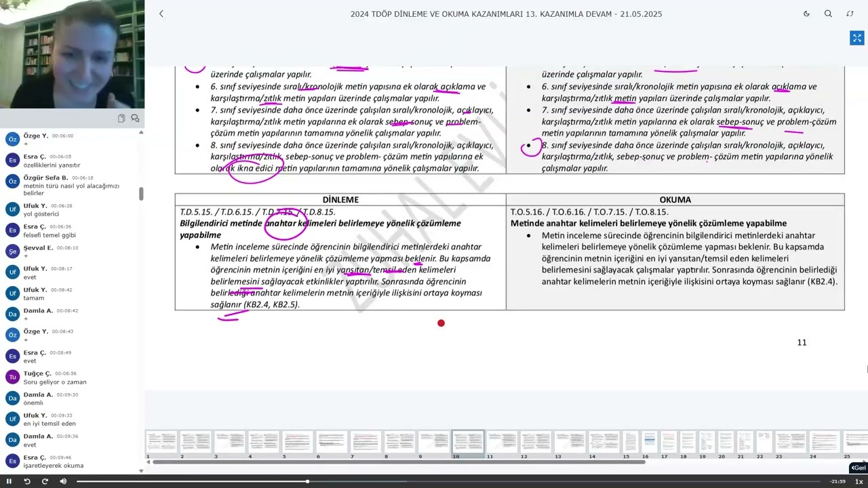Mute audio with the speaker icon
Screen dimensions: 868x488
tap(63, 481)
